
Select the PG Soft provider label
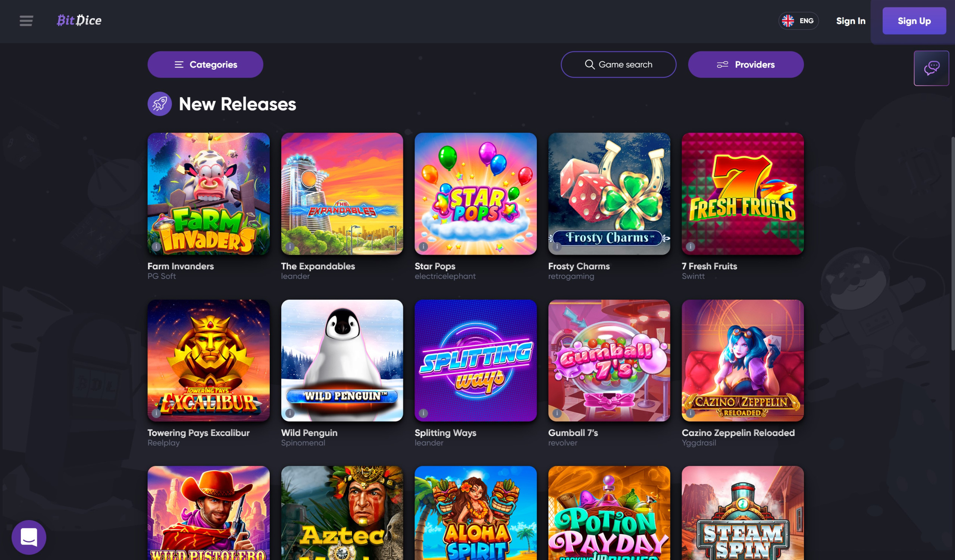coord(162,276)
